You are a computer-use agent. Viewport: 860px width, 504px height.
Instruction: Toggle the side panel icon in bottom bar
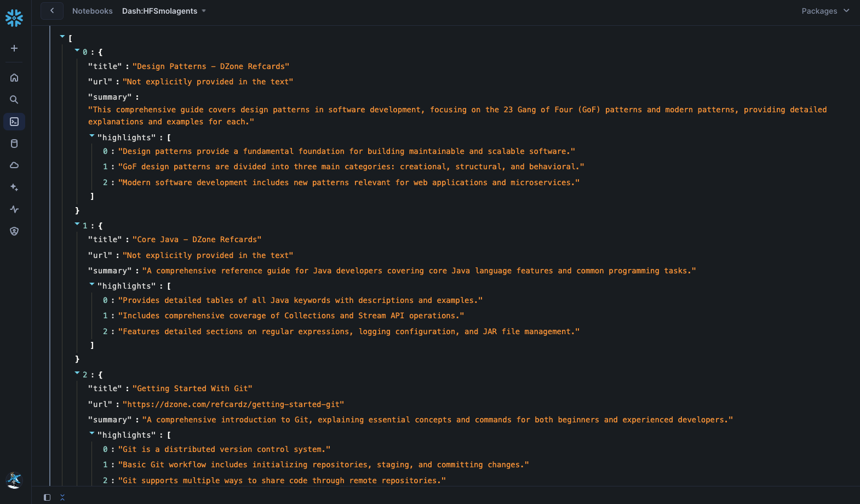coord(47,497)
